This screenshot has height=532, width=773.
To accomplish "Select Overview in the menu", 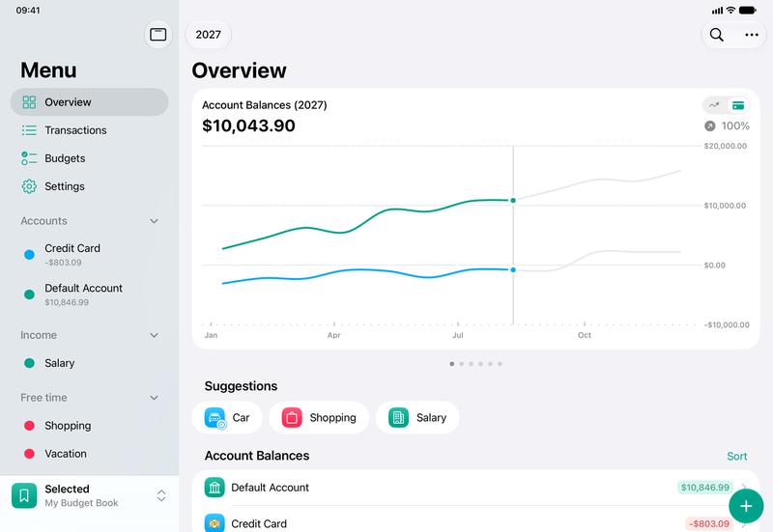I will point(89,102).
